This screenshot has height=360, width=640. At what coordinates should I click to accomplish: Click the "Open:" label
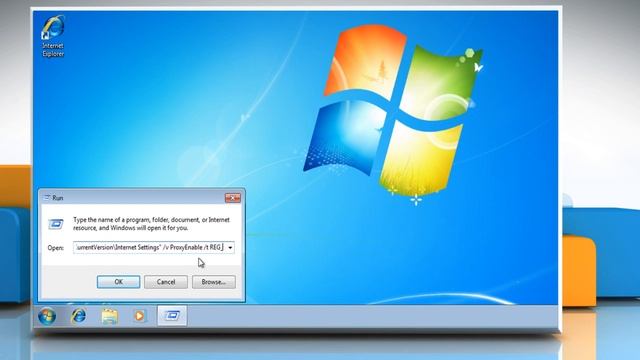coord(56,248)
